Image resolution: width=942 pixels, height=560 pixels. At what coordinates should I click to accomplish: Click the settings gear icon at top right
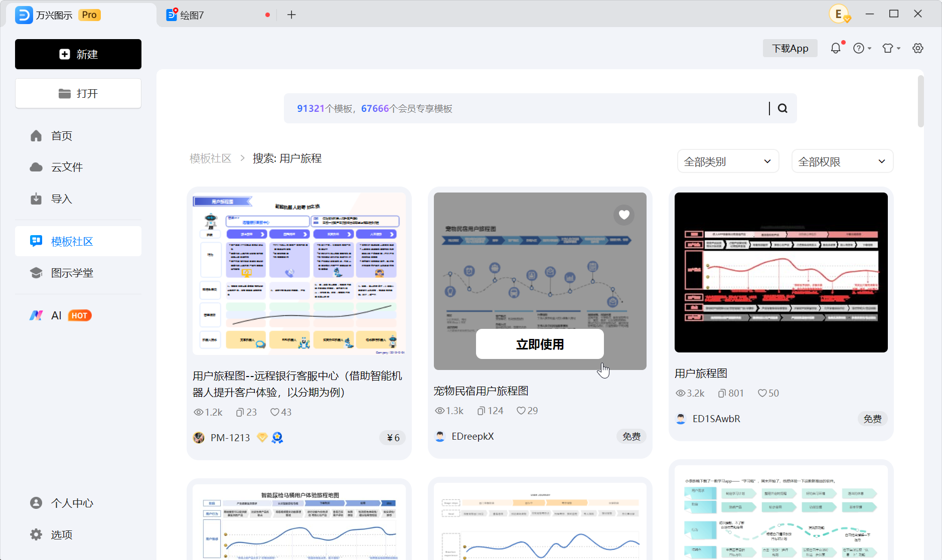click(x=918, y=48)
